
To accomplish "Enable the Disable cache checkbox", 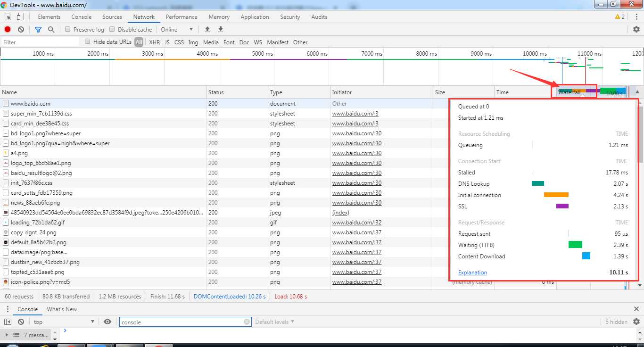I will coord(112,29).
